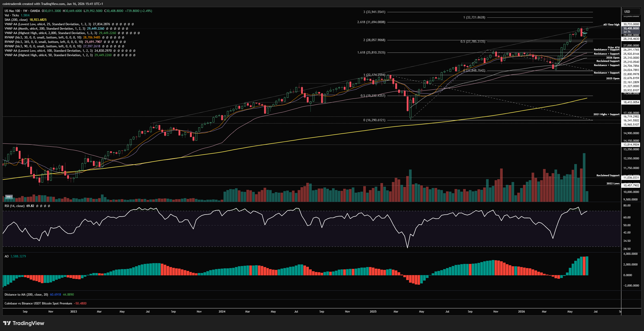The image size is (644, 331).
Task: Click the "2026 Open" line label
Action: (613, 58)
